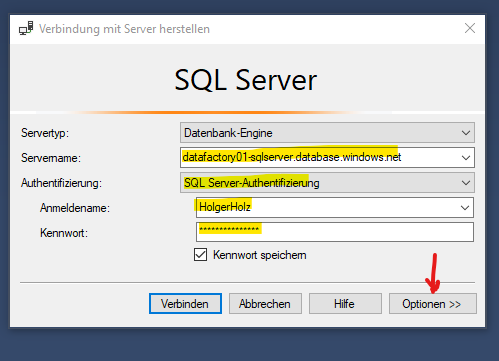
Task: Close the Verbindung mit Server herstellen dialog
Action: [470, 28]
